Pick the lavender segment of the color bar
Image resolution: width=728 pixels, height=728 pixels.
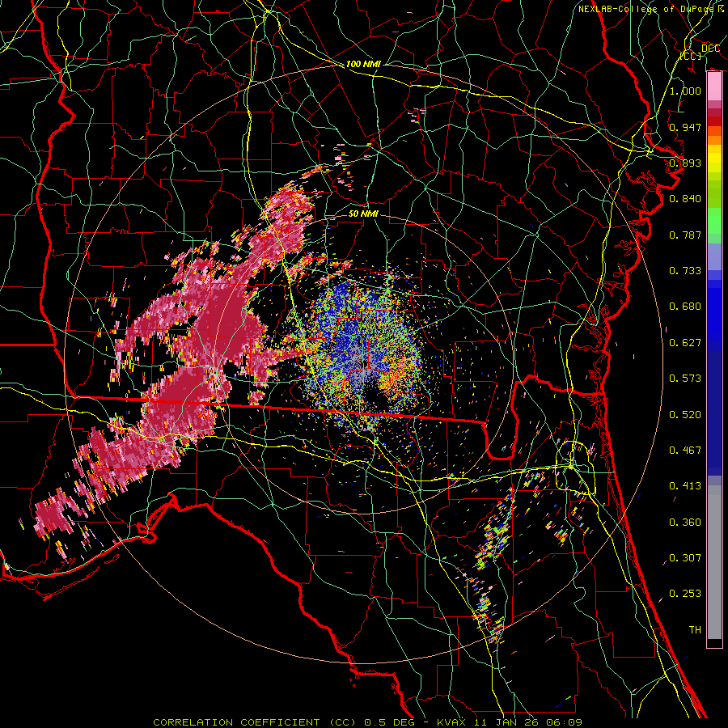(714, 256)
